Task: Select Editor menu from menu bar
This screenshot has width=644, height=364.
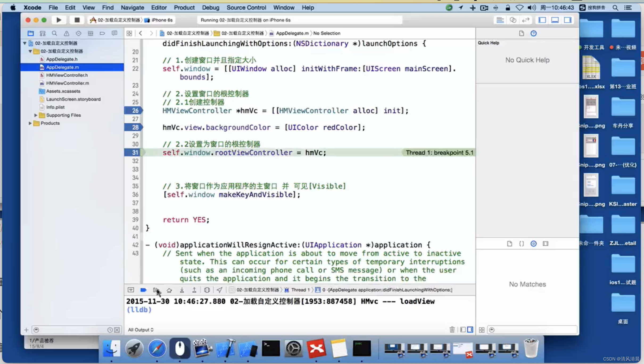Action: tap(158, 7)
